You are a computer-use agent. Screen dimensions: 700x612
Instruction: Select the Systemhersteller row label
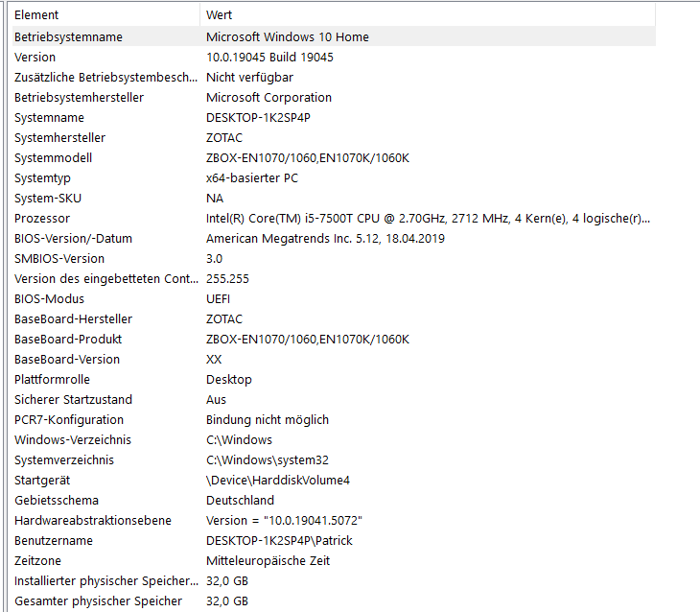(59, 137)
